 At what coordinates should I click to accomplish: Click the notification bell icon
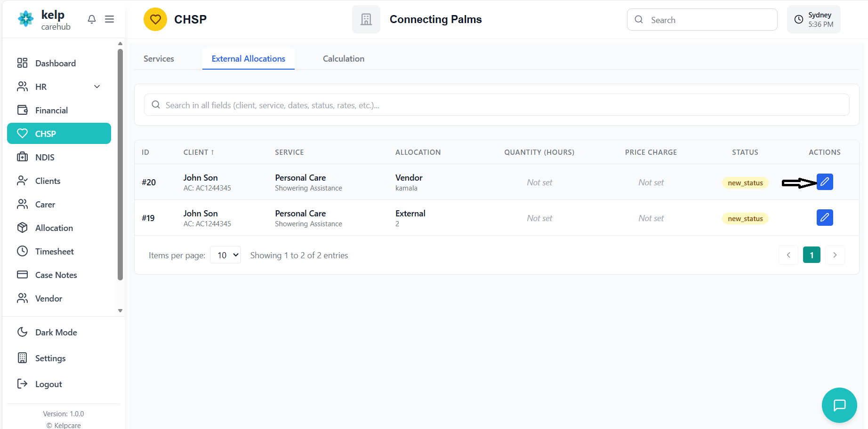(92, 19)
